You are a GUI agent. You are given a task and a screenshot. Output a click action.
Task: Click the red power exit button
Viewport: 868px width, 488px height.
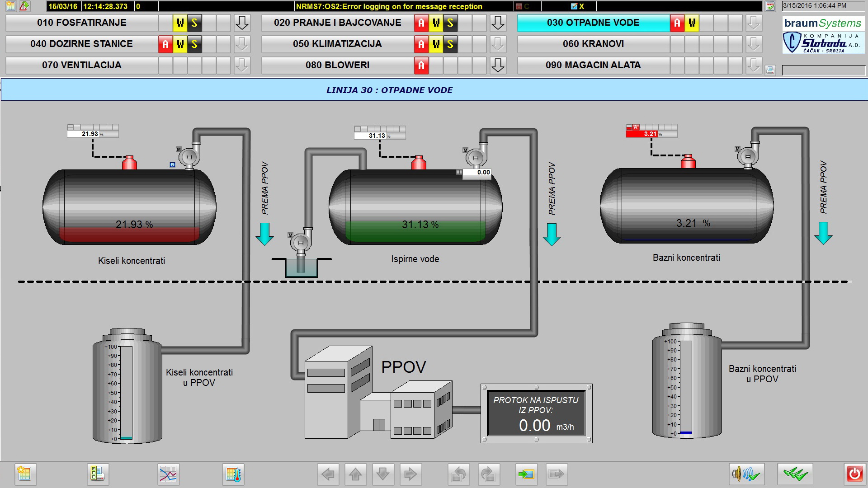(x=854, y=474)
